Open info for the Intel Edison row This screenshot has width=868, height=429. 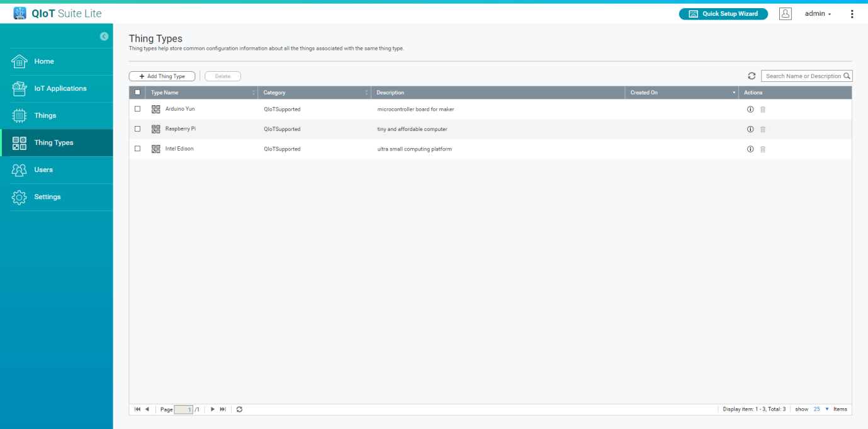point(750,149)
